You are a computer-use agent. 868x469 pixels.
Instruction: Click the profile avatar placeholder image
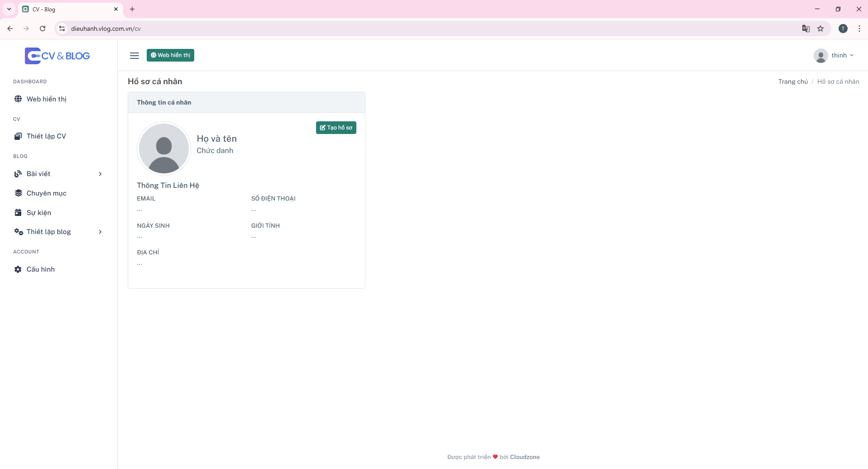164,148
